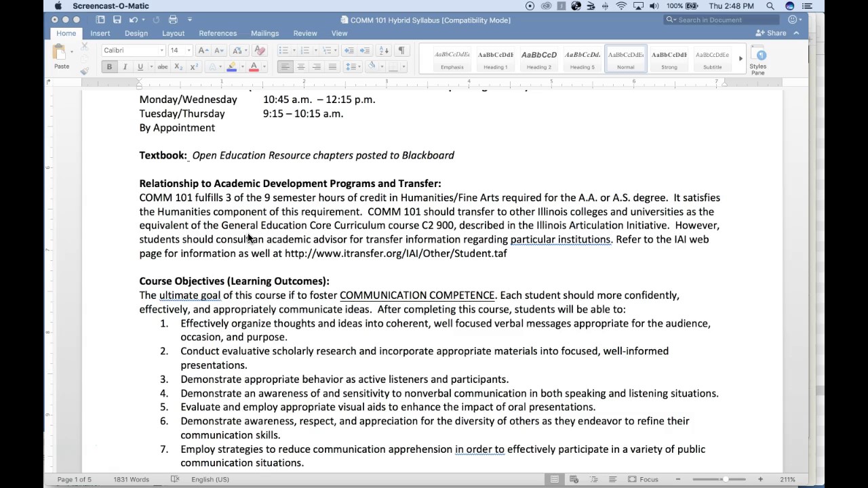Click the red font color button
Screen dimensions: 868x488
254,66
